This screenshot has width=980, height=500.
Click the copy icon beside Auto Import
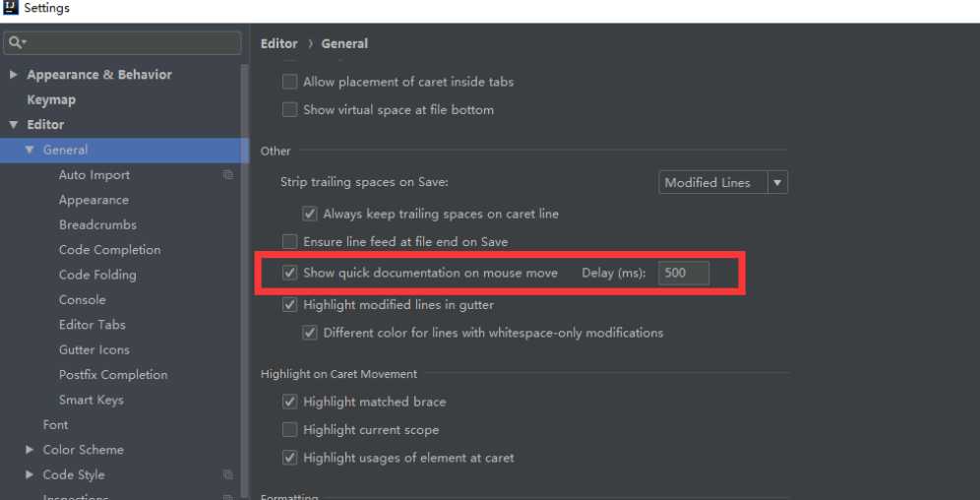coord(228,175)
